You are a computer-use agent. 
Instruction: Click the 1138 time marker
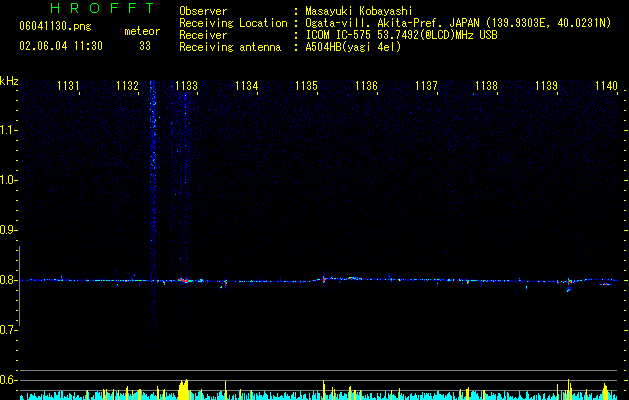[486, 86]
